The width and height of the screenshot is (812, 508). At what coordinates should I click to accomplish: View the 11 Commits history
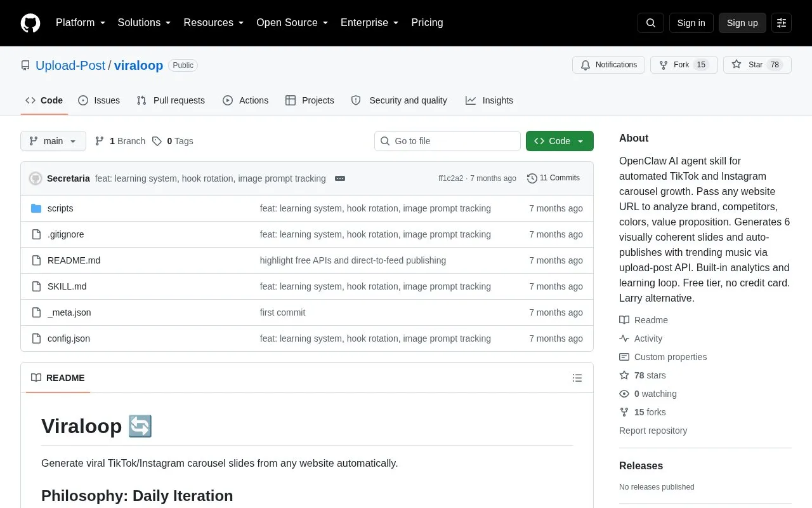[553, 178]
